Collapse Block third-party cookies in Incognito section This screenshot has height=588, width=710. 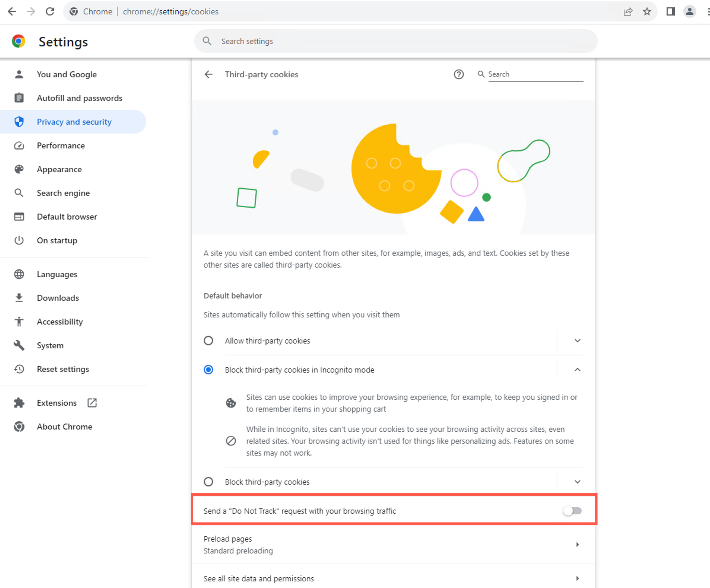click(x=577, y=370)
